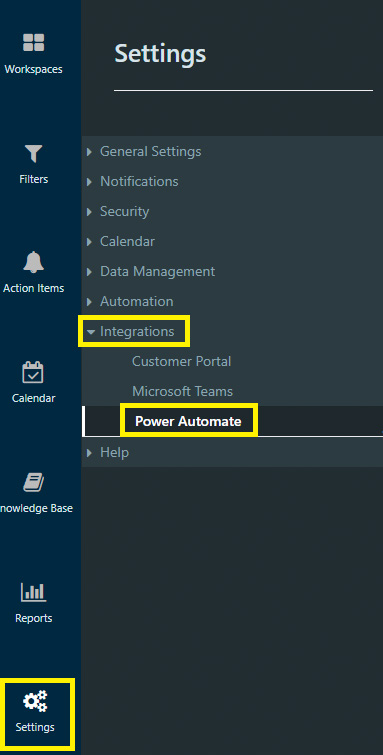Expand the Automation section arrow

pyautogui.click(x=89, y=301)
